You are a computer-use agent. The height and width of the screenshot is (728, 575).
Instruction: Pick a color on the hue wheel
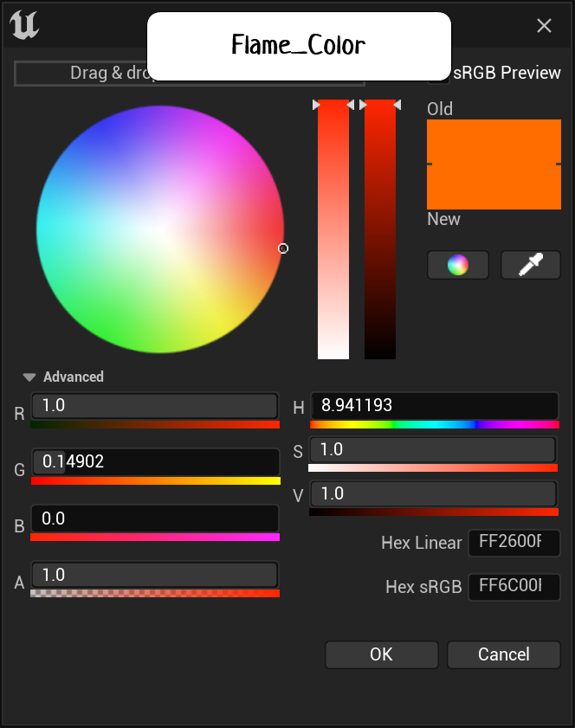[160, 229]
